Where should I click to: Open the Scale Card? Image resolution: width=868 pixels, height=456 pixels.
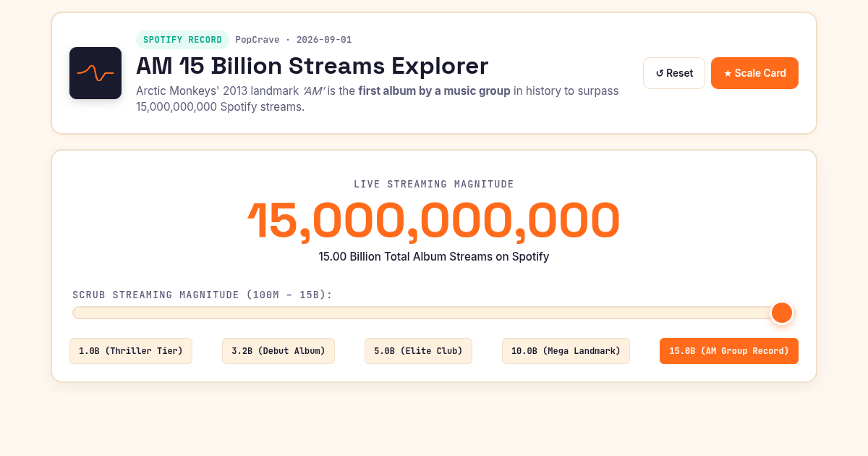pyautogui.click(x=754, y=73)
